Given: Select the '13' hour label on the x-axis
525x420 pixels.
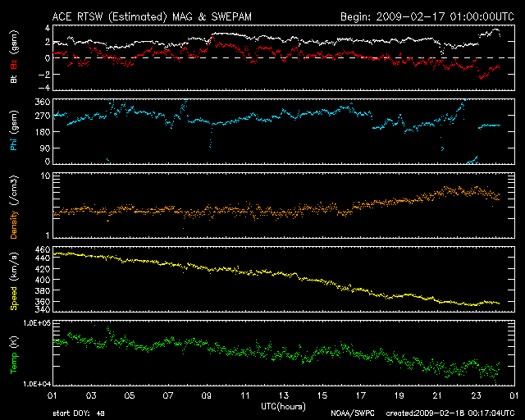Looking at the screenshot, I should point(284,395).
